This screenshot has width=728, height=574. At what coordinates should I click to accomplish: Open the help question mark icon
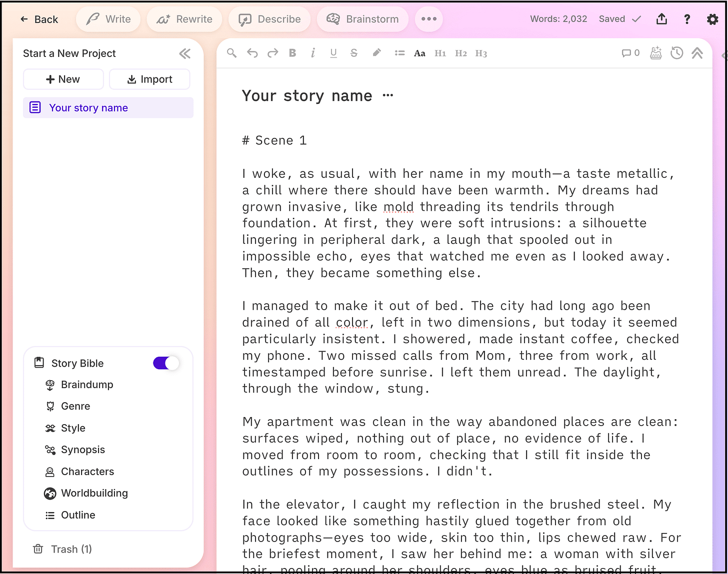(687, 19)
